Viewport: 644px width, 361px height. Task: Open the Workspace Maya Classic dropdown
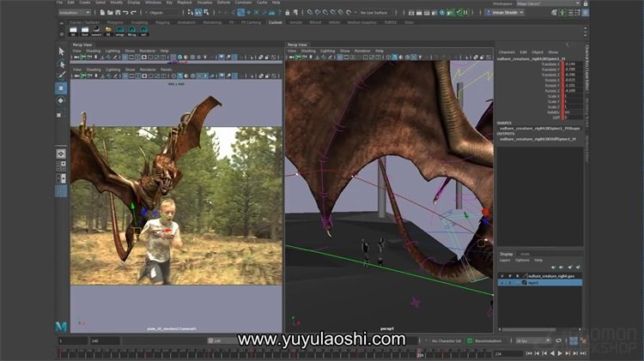tap(548, 3)
